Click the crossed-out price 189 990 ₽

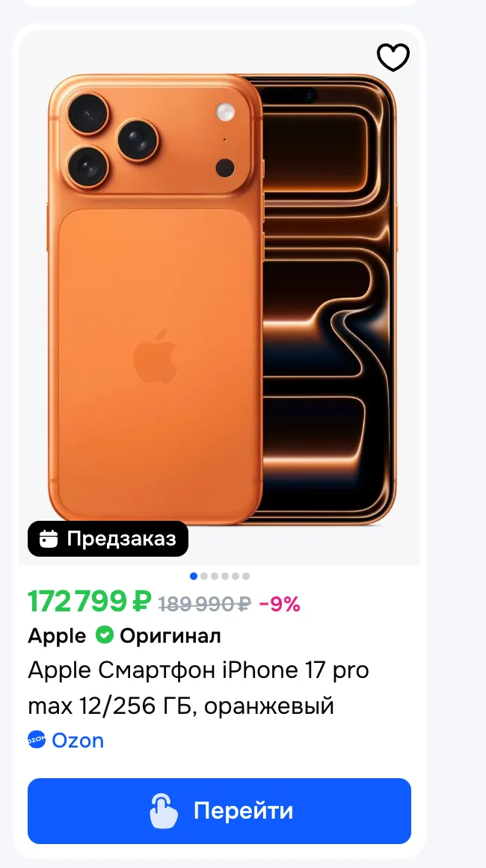(205, 605)
